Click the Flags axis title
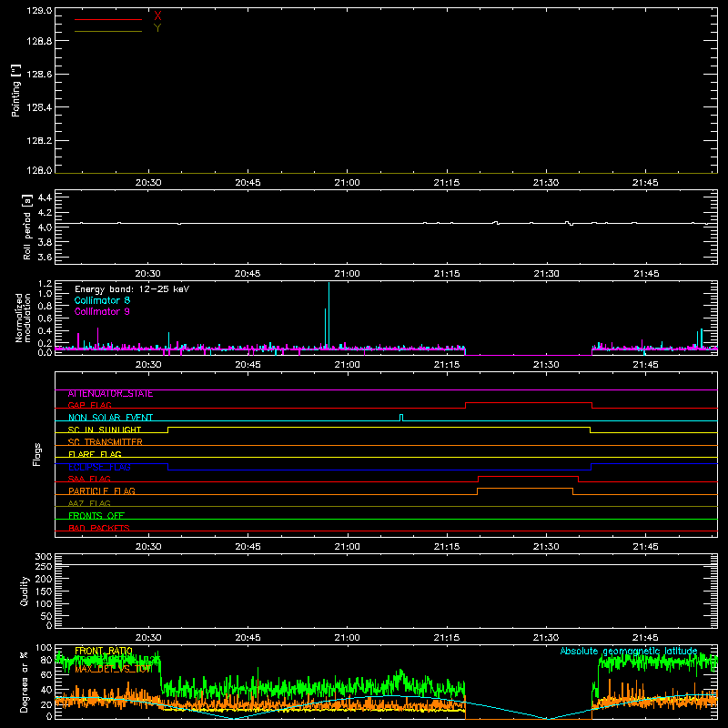Screen dimensions: 728x728 pyautogui.click(x=36, y=454)
